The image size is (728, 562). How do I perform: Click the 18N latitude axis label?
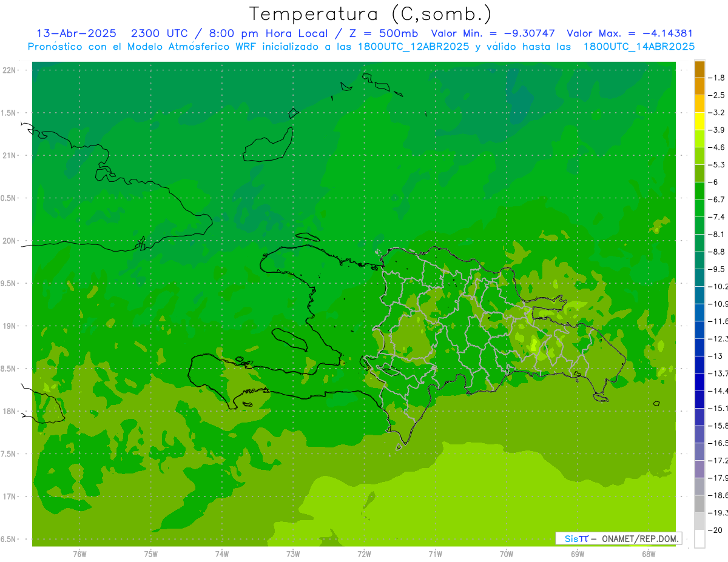coord(10,411)
